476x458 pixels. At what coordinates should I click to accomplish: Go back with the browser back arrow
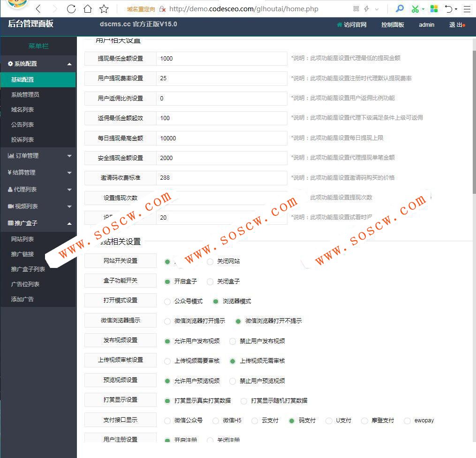pos(38,9)
